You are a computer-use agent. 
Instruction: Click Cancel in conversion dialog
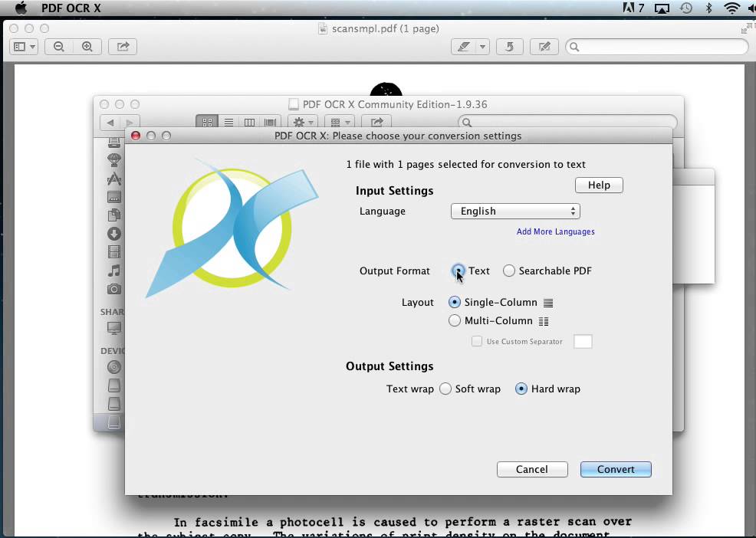click(x=532, y=470)
